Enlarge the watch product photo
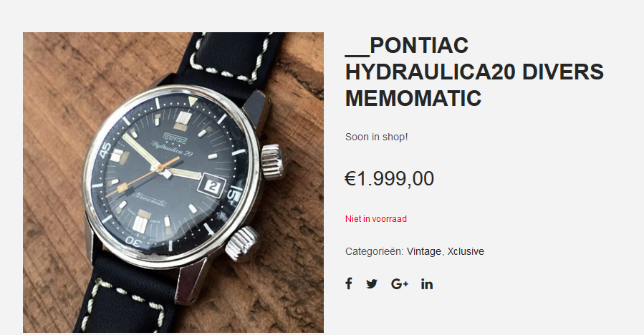This screenshot has width=644, height=335. click(x=173, y=183)
